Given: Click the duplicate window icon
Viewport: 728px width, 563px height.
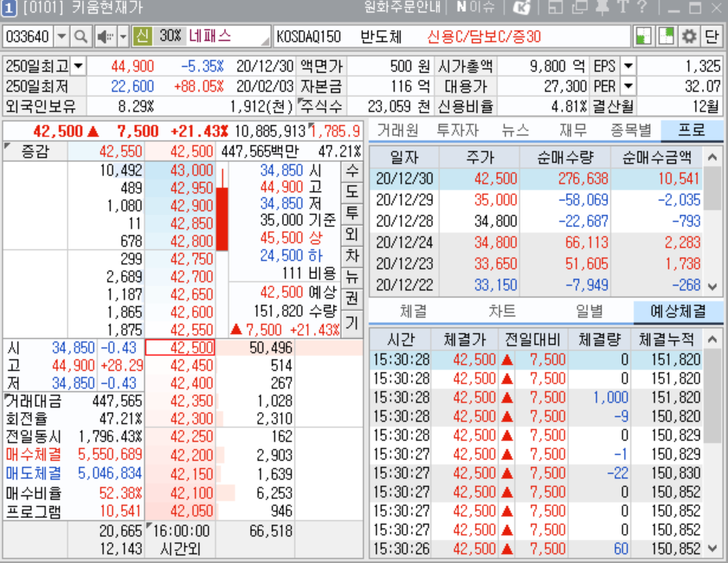Looking at the screenshot, I should pyautogui.click(x=580, y=7).
